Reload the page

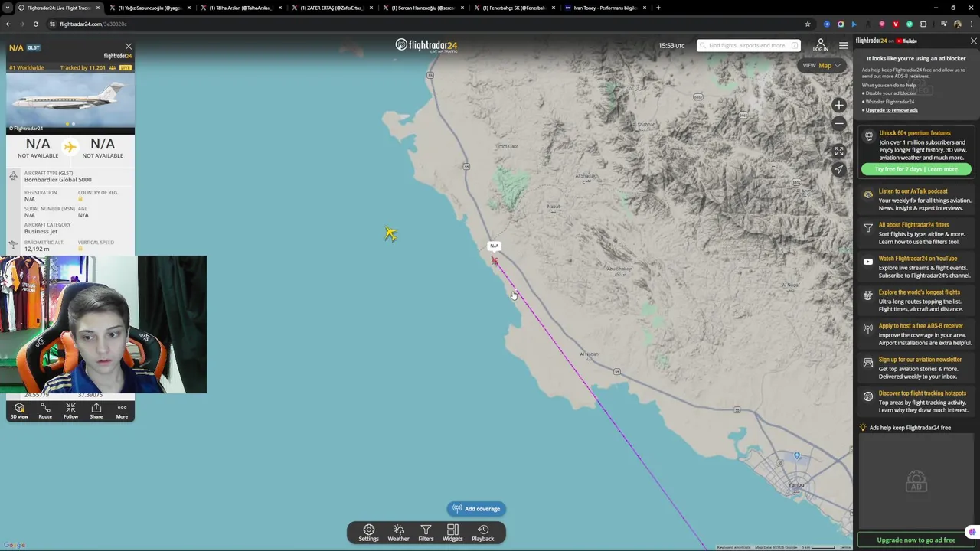coord(35,24)
